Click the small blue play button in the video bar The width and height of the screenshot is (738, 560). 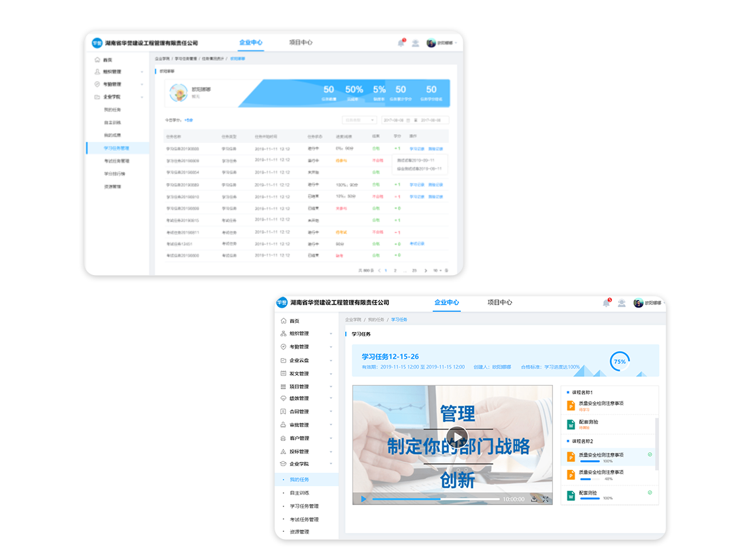tap(363, 499)
